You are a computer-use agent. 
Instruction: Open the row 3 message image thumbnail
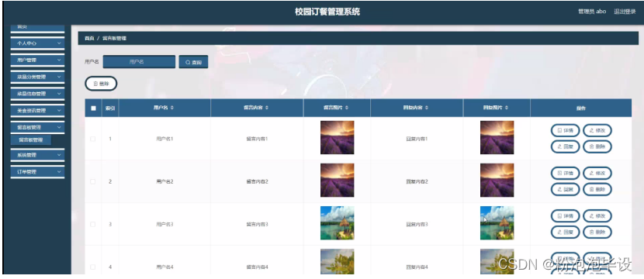[x=338, y=222]
